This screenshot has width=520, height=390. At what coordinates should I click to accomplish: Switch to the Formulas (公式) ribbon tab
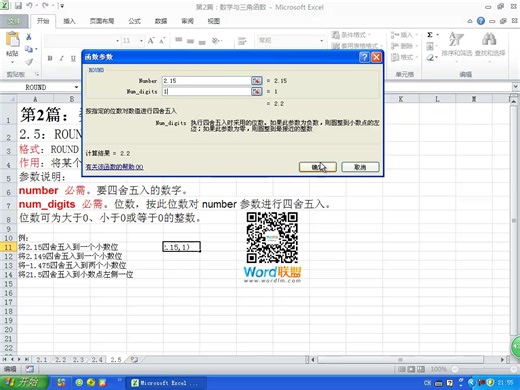(134, 21)
